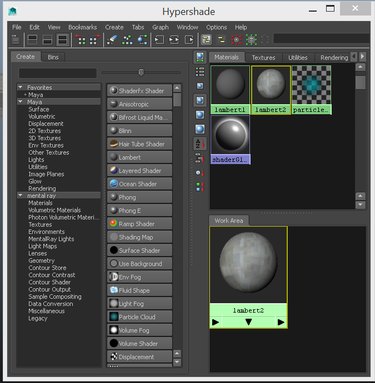
Task: Switch to the Textures tab
Action: point(263,57)
